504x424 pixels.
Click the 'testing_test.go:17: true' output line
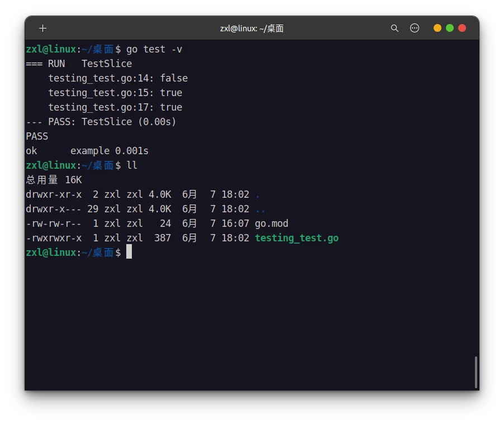tap(115, 107)
